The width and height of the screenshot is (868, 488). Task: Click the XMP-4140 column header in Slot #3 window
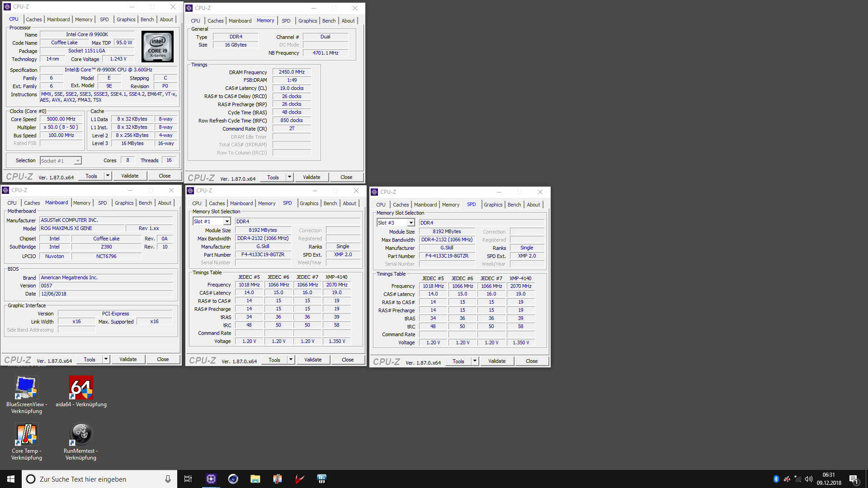click(x=520, y=278)
